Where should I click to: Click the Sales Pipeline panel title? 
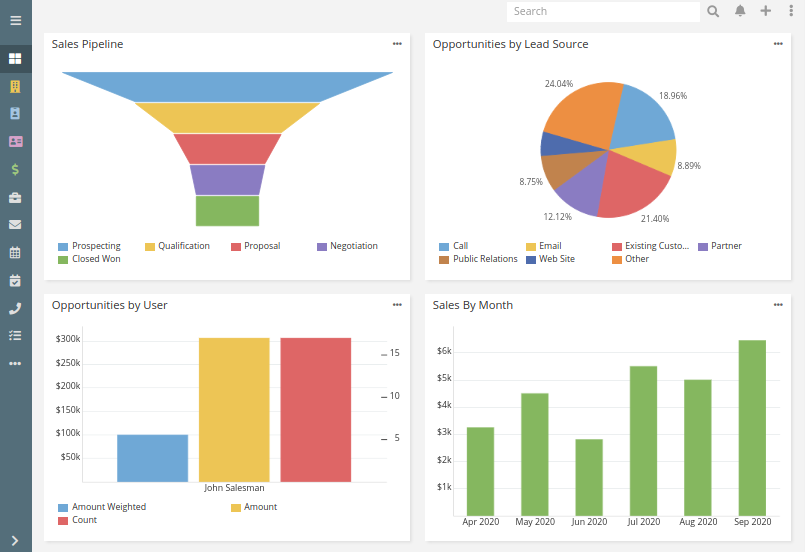(x=87, y=44)
